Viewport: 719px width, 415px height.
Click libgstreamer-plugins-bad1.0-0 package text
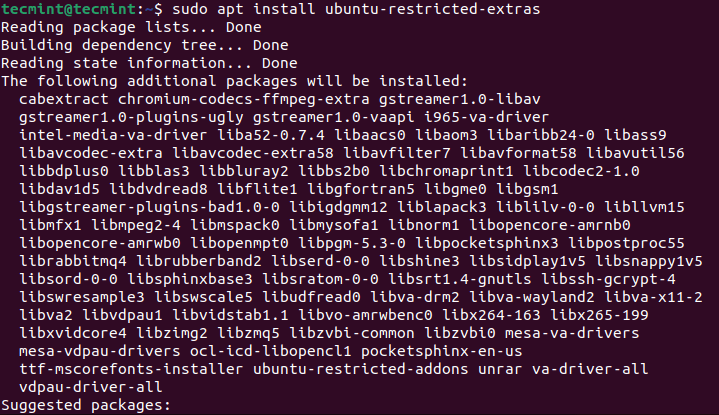(x=149, y=207)
